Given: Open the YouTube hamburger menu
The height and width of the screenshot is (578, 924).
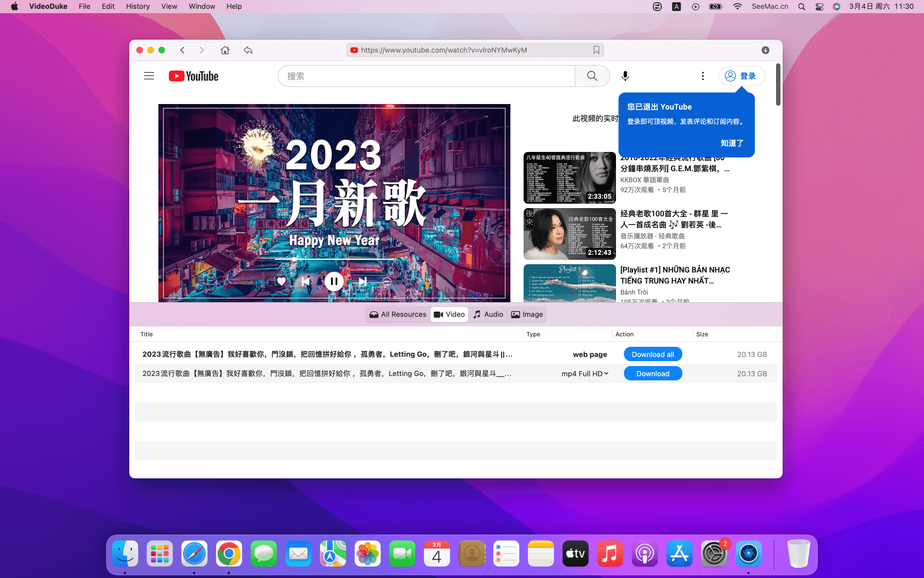Looking at the screenshot, I should (149, 76).
